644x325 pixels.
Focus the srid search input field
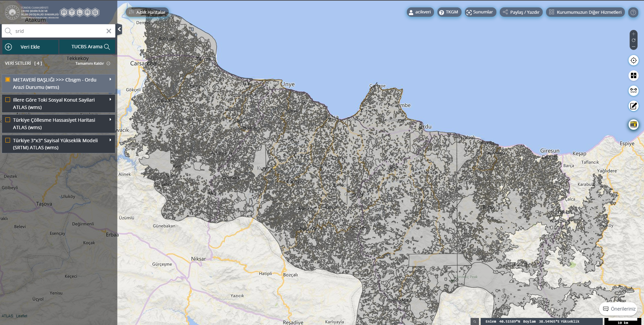tap(59, 31)
